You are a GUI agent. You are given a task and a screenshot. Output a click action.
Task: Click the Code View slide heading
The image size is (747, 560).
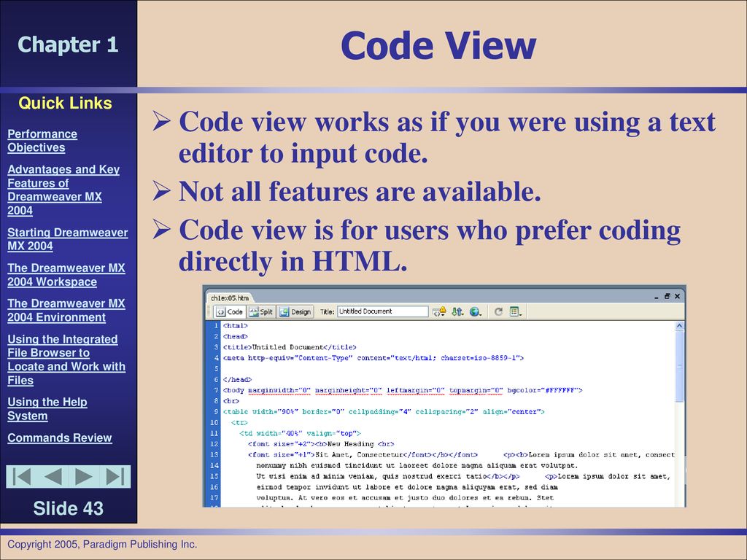coord(438,46)
